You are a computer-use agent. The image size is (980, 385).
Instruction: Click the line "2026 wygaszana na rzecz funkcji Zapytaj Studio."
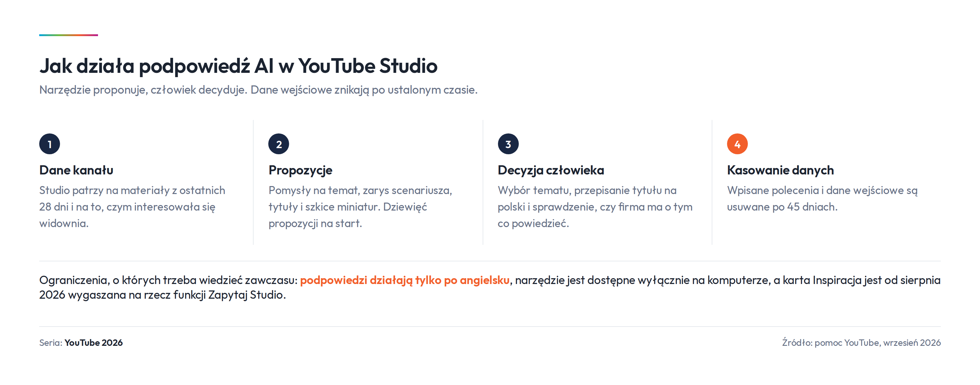point(162,295)
